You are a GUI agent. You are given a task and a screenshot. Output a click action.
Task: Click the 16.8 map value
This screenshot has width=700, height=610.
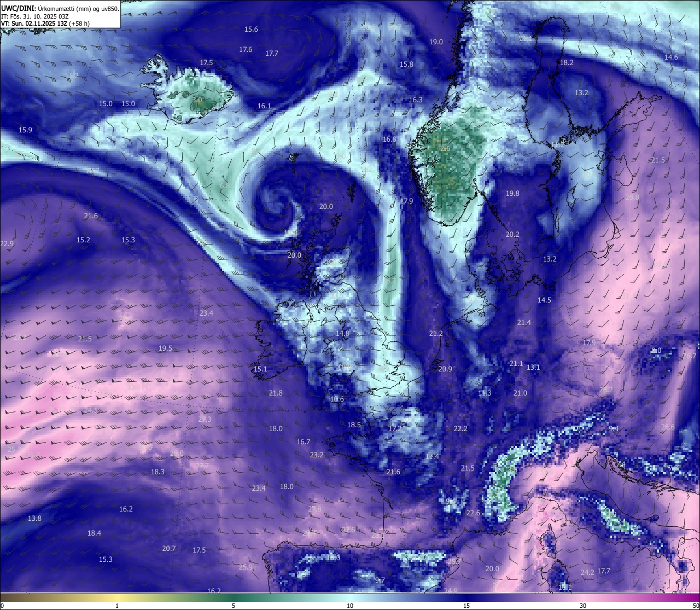(x=389, y=140)
